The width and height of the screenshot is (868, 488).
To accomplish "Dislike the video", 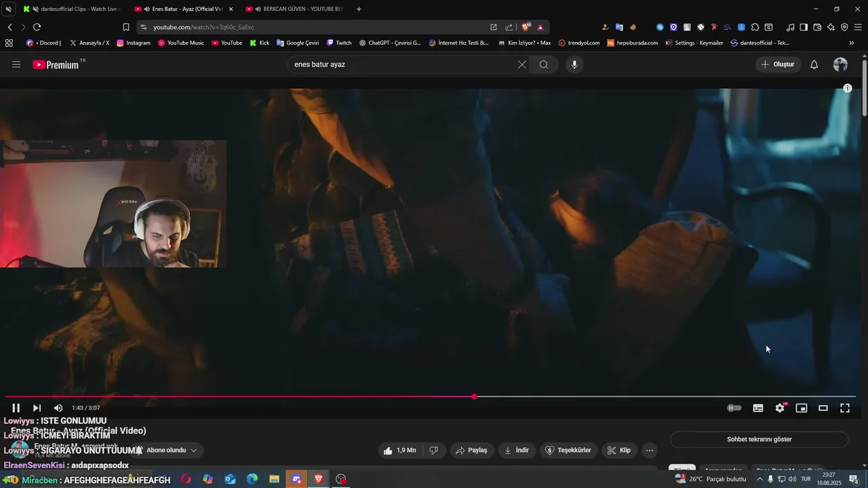I will (x=434, y=450).
